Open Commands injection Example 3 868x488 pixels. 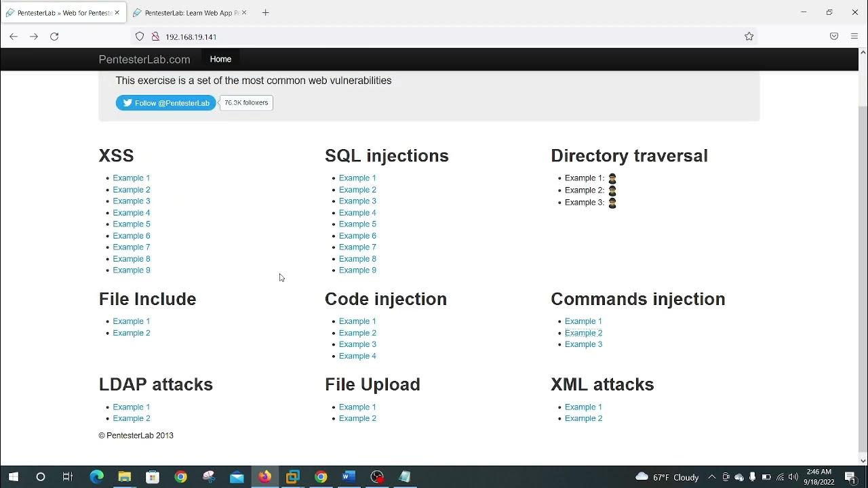click(583, 344)
